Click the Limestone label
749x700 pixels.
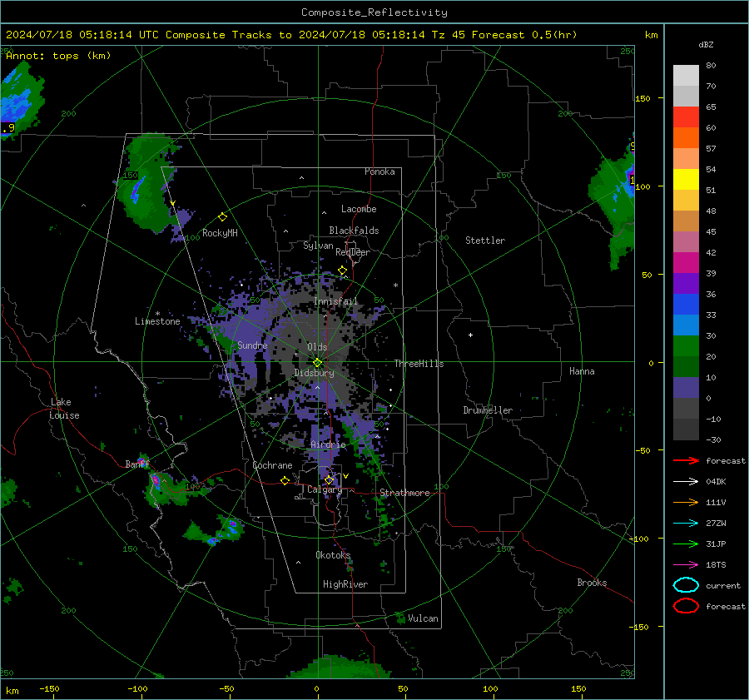tap(157, 321)
